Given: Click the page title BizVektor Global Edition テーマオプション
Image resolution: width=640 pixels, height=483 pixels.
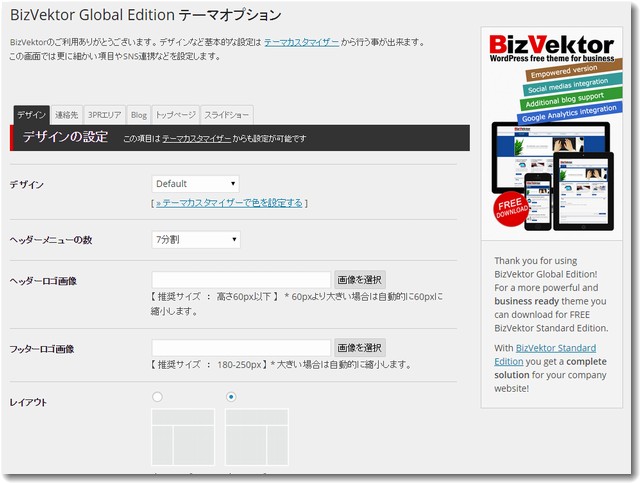Looking at the screenshot, I should (x=146, y=15).
